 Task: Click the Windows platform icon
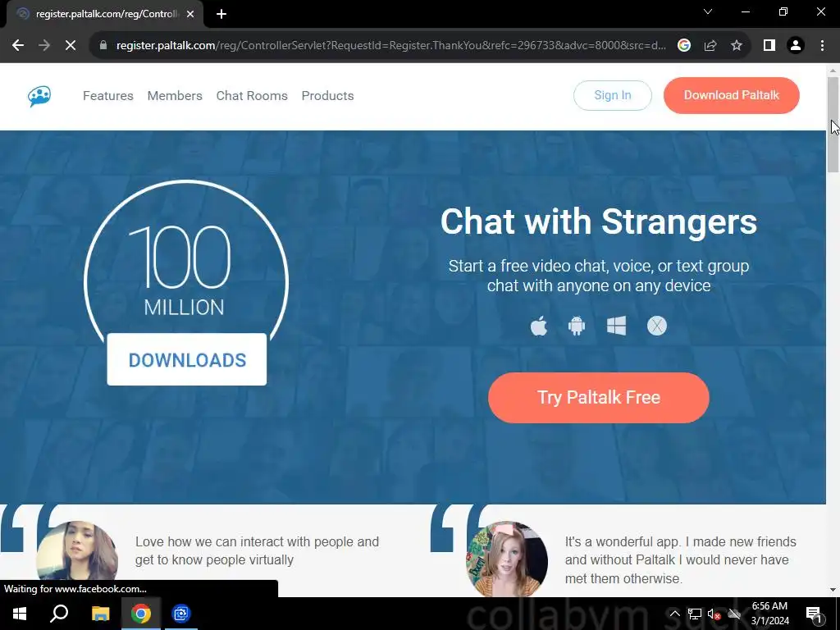(x=616, y=326)
